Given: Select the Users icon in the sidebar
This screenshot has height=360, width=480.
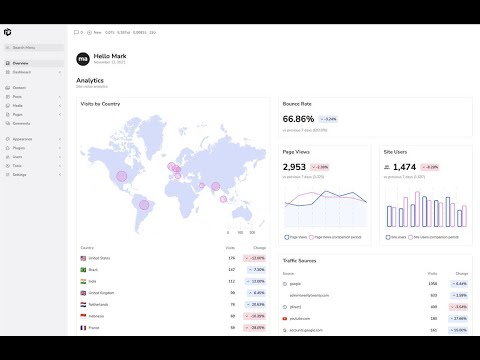Looking at the screenshot, I should (8, 157).
